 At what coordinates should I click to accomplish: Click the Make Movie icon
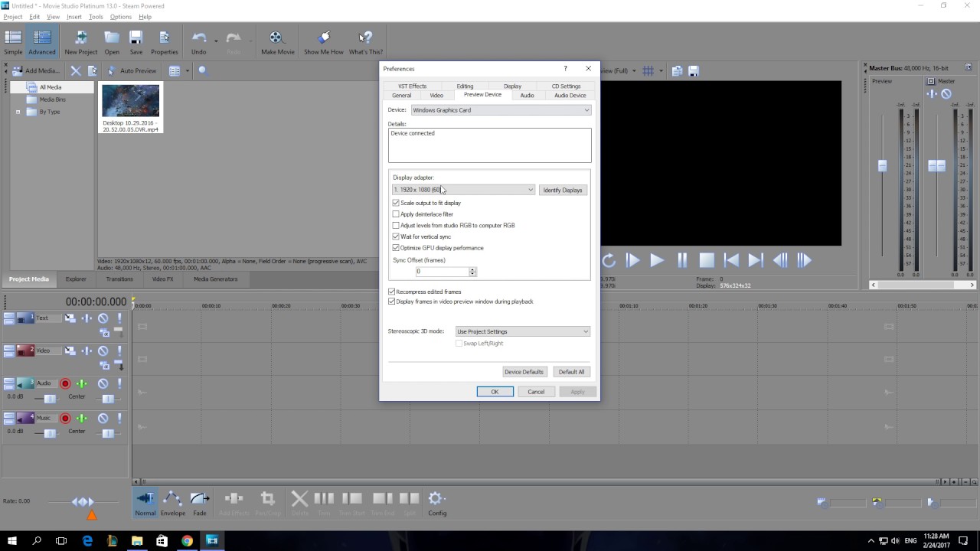coord(277,43)
